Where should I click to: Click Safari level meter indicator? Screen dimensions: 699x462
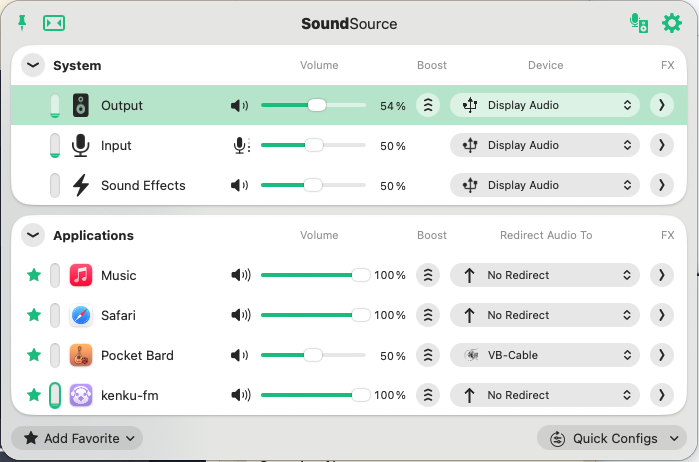pyautogui.click(x=55, y=315)
